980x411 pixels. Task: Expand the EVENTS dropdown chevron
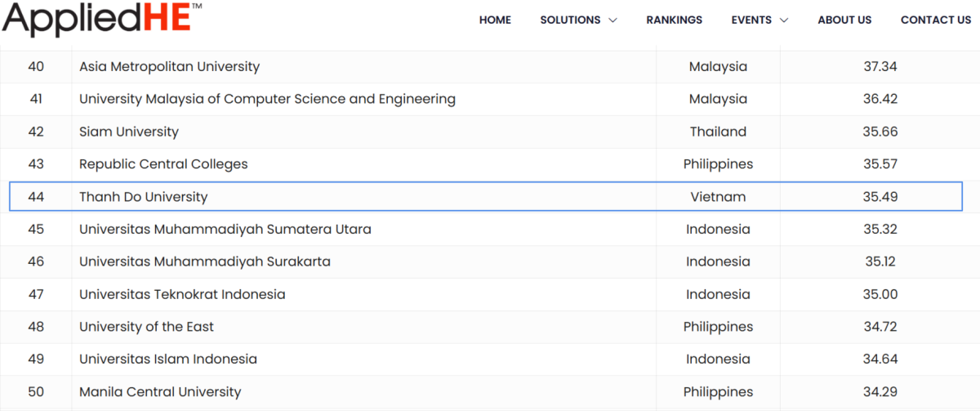[784, 20]
